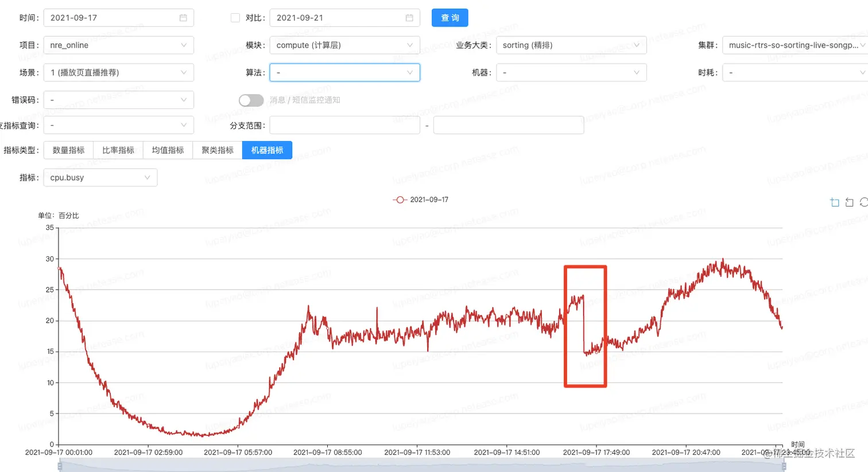The height and width of the screenshot is (472, 868).
Task: Click the 查询 query button
Action: click(450, 18)
